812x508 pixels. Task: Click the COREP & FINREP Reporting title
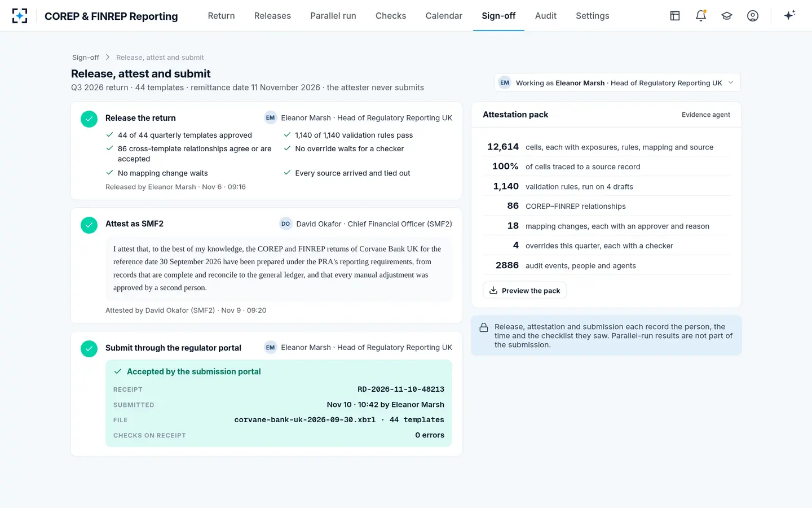[111, 16]
